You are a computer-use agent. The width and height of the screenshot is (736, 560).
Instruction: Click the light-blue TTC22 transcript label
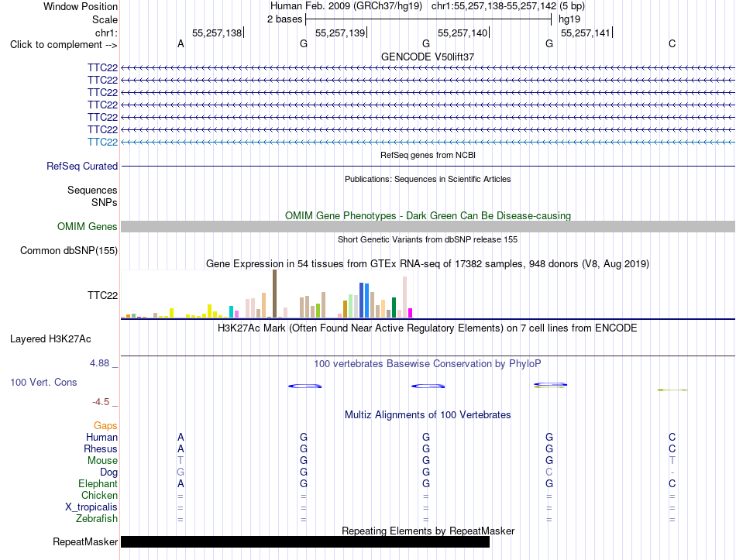coord(102,143)
